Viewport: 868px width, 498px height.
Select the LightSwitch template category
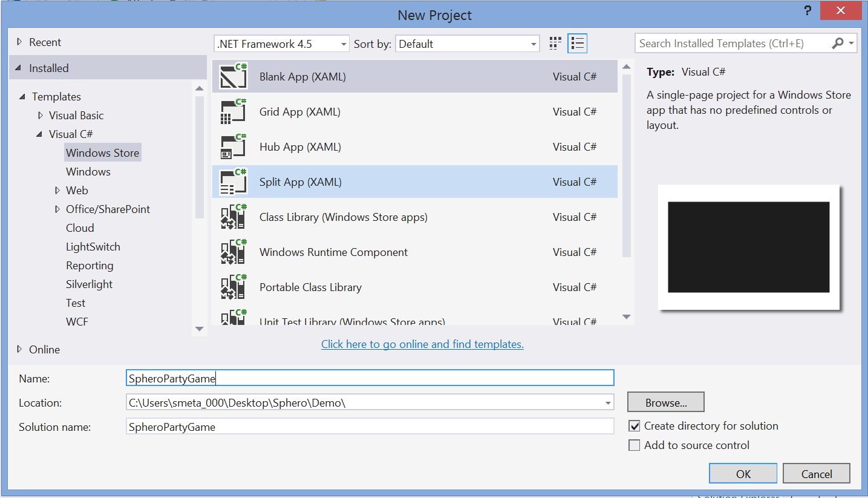[93, 247]
